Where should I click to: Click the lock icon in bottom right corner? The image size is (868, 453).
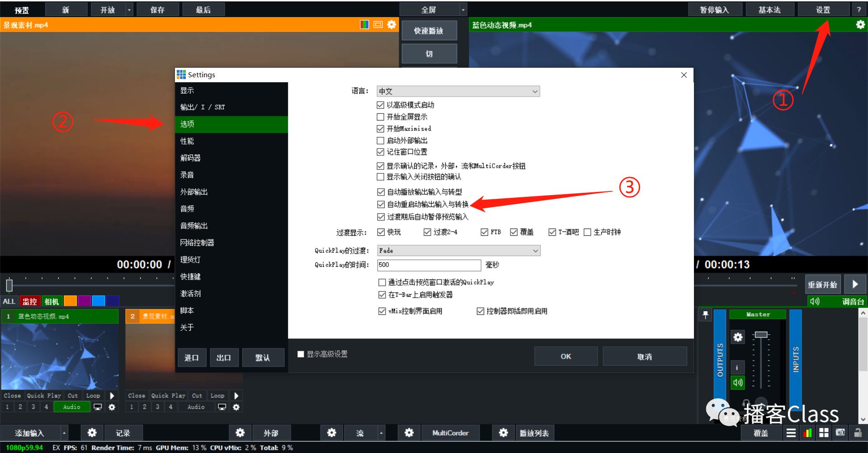(857, 432)
